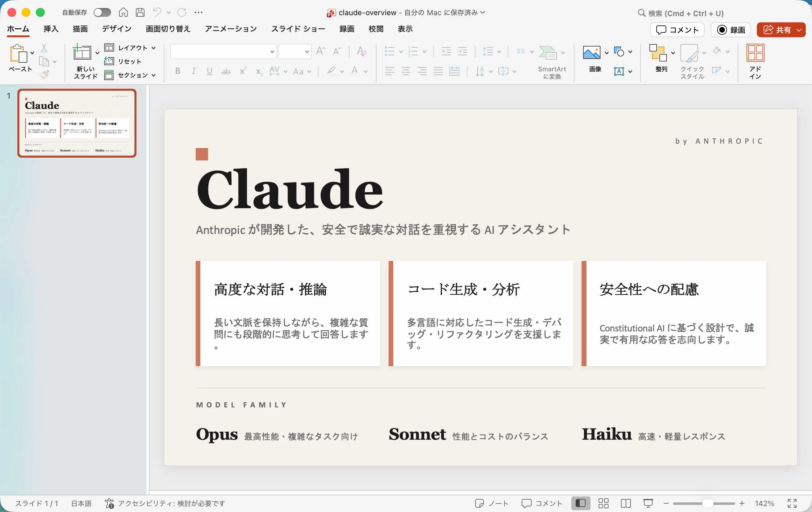Open the font size dropdown
The height and width of the screenshot is (512, 812).
(x=307, y=52)
